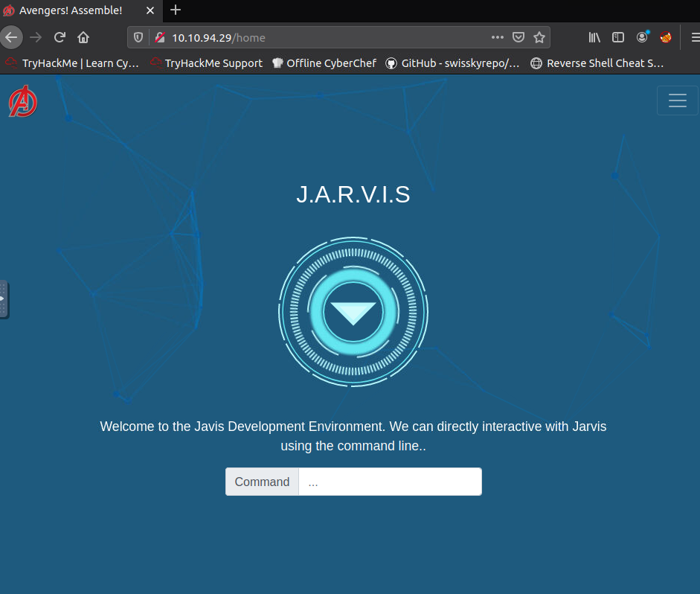Screen dimensions: 700x594
Task: Open TryHackMe Learn Cyber bookmark
Action: pyautogui.click(x=72, y=63)
